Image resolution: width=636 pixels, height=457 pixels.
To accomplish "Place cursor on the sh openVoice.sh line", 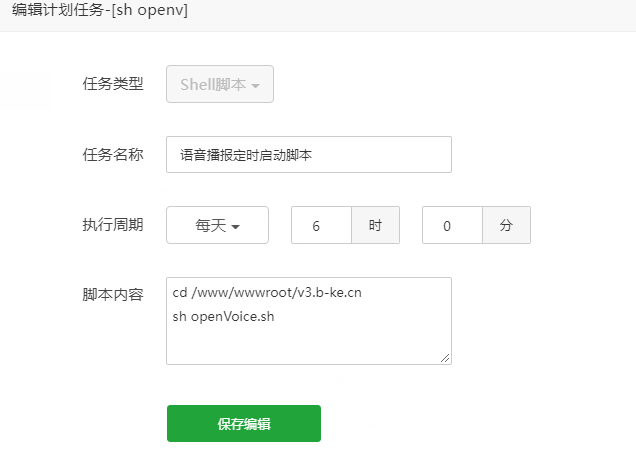I will pyautogui.click(x=223, y=316).
